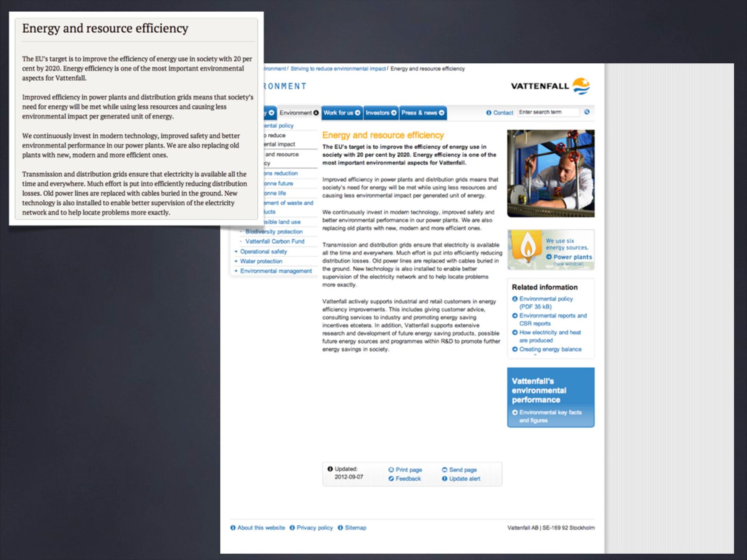Open Environmental key facts and figures
The height and width of the screenshot is (560, 747).
coord(550,416)
